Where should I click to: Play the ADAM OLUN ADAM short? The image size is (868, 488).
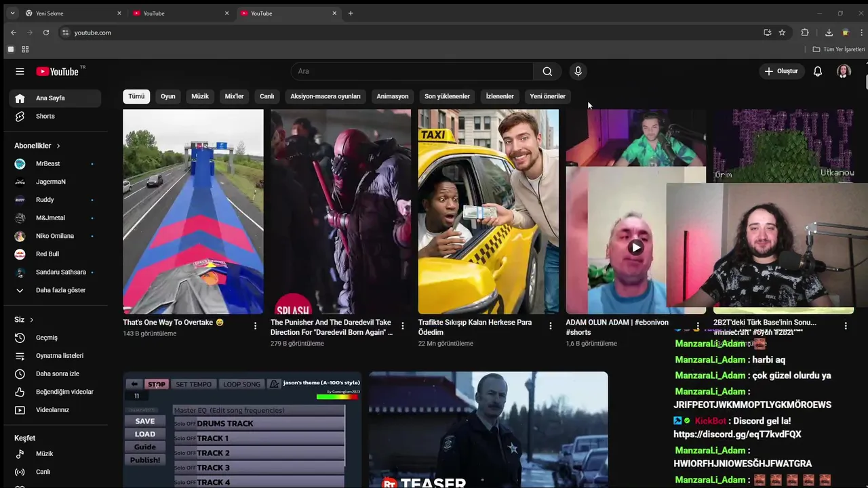635,247
